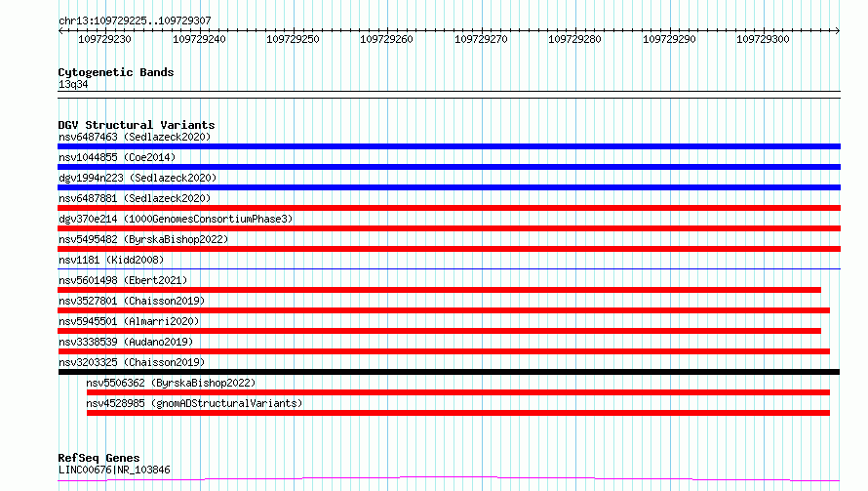Open nsv5601498 (Ebert2021) variant label

[123, 280]
